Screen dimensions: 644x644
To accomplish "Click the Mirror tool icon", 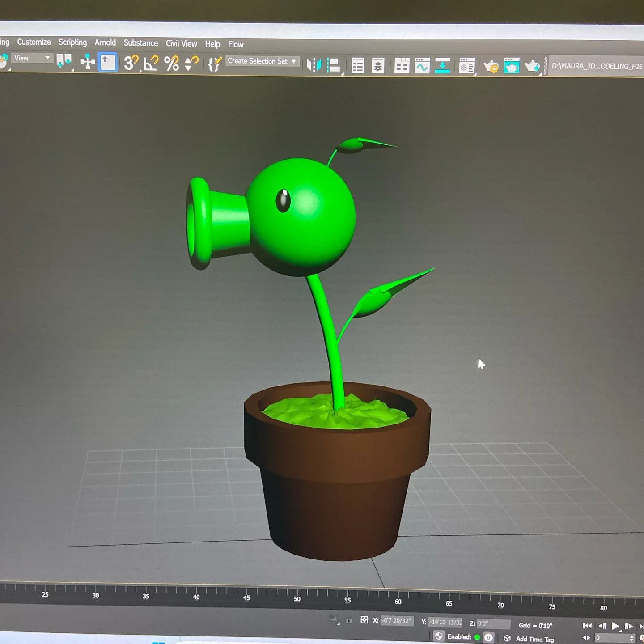I will coord(314,65).
